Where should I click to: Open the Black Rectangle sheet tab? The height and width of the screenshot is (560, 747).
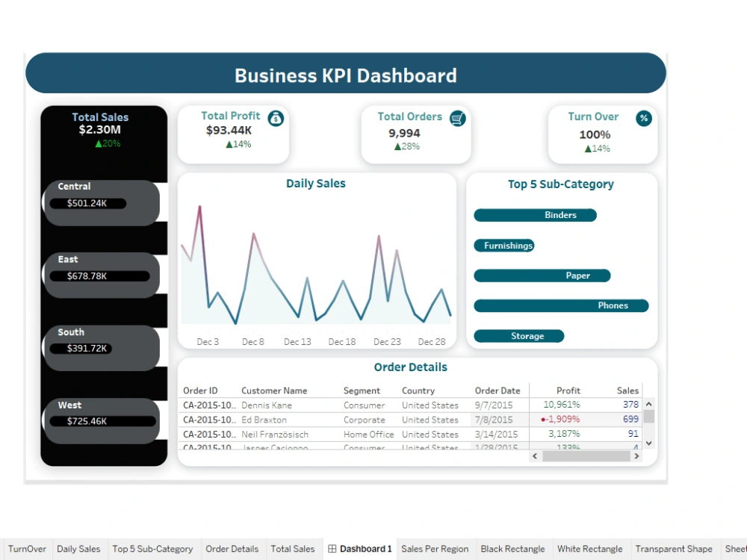pos(513,548)
